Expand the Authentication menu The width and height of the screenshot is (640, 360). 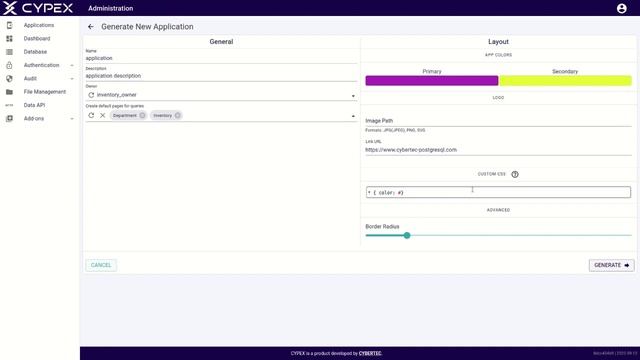point(72,65)
